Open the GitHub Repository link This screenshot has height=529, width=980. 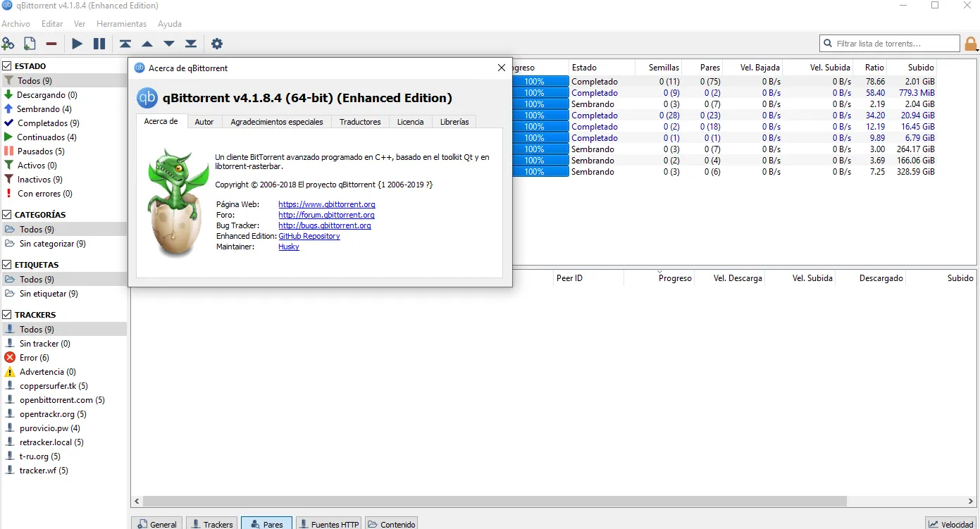(x=309, y=236)
